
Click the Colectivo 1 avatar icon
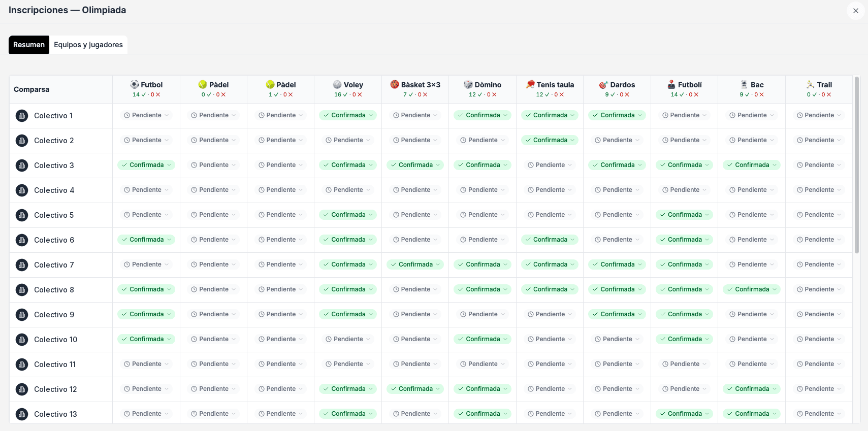pos(22,116)
